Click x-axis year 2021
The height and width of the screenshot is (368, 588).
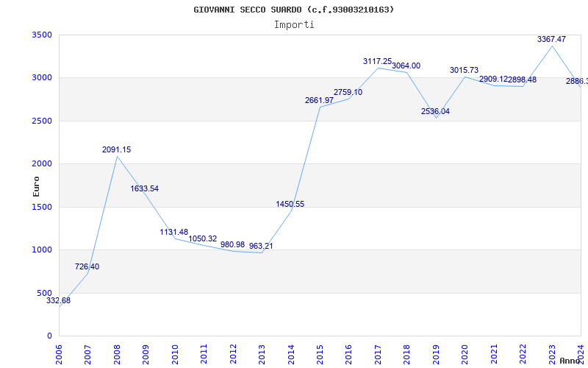494,355
